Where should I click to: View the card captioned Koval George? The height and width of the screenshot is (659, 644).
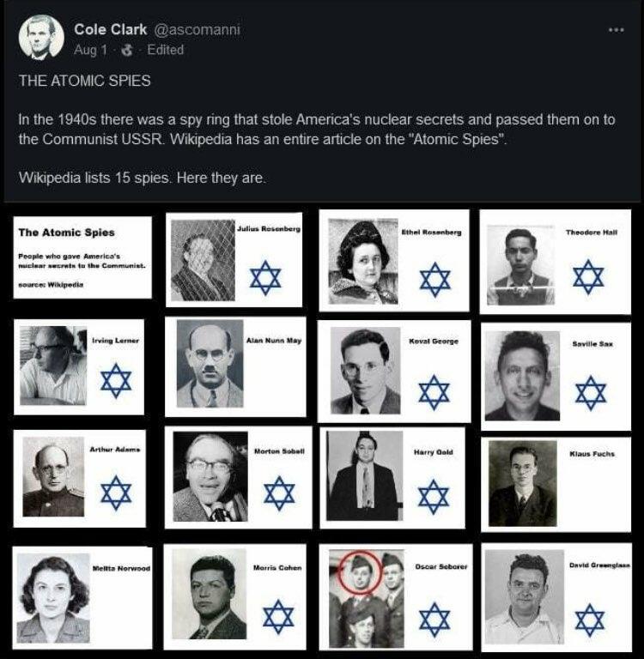(394, 372)
